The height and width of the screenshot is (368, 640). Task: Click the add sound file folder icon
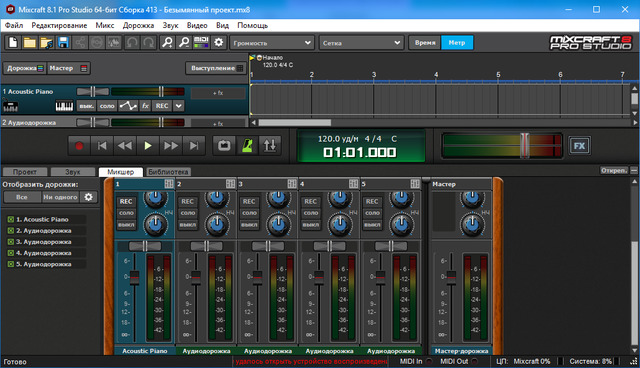(47, 42)
